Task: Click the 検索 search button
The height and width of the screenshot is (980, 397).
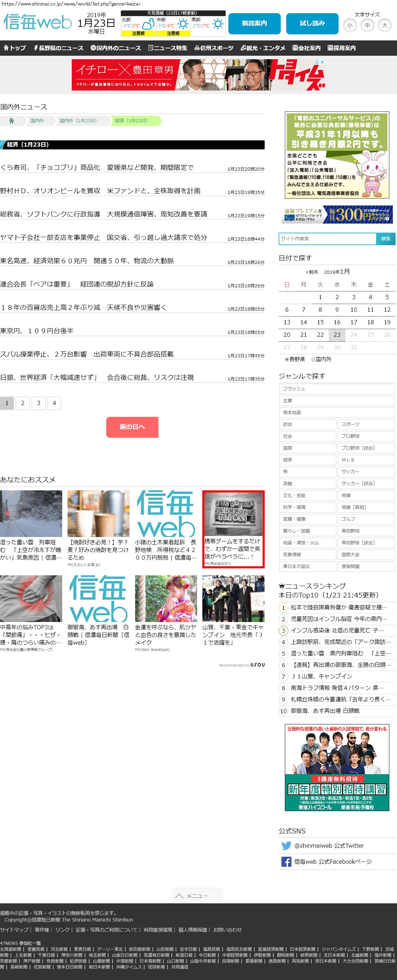Action: tap(386, 239)
